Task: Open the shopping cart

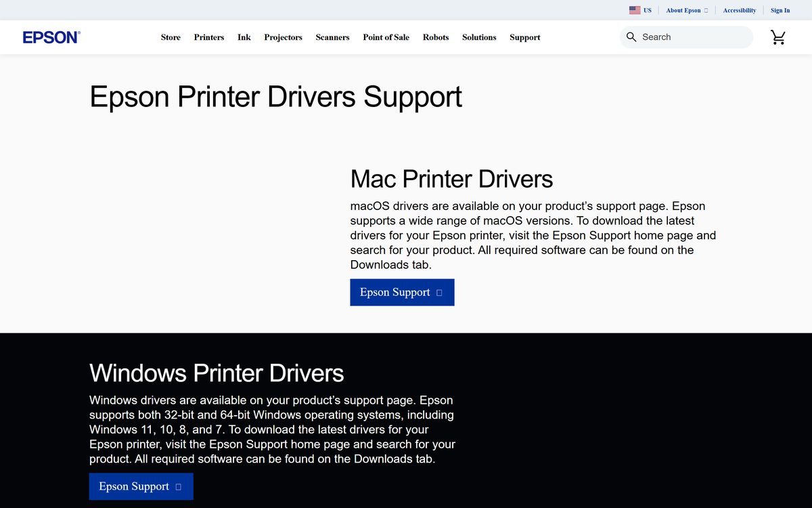Action: [778, 37]
